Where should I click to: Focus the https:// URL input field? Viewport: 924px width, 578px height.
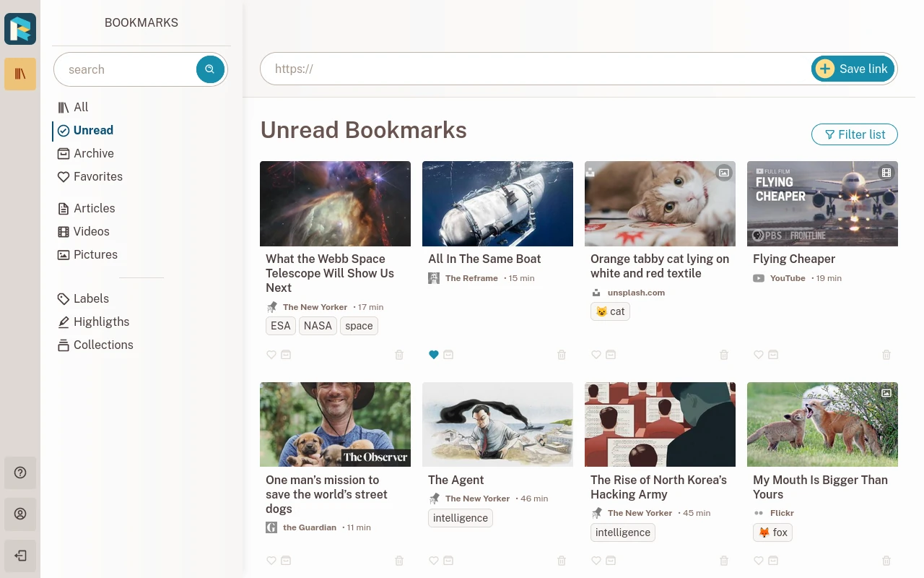pos(534,69)
